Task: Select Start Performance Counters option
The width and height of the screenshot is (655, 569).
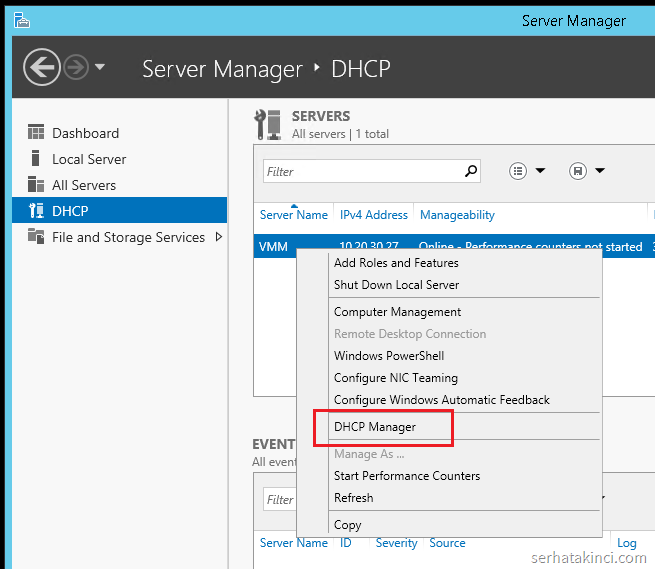Action: (x=407, y=476)
